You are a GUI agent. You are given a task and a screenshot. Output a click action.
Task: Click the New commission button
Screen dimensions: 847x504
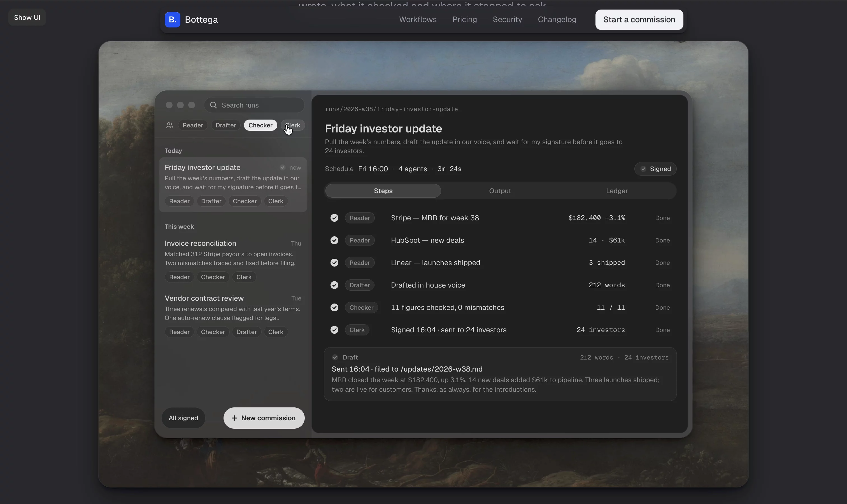[x=264, y=418]
